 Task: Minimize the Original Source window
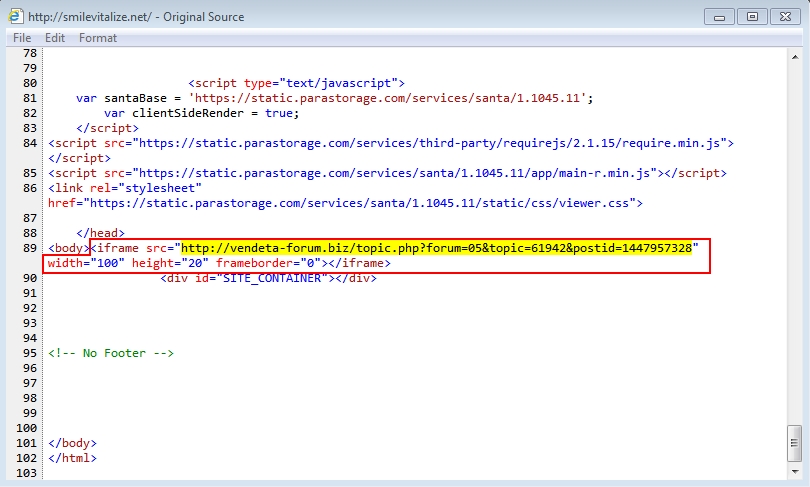(x=719, y=17)
